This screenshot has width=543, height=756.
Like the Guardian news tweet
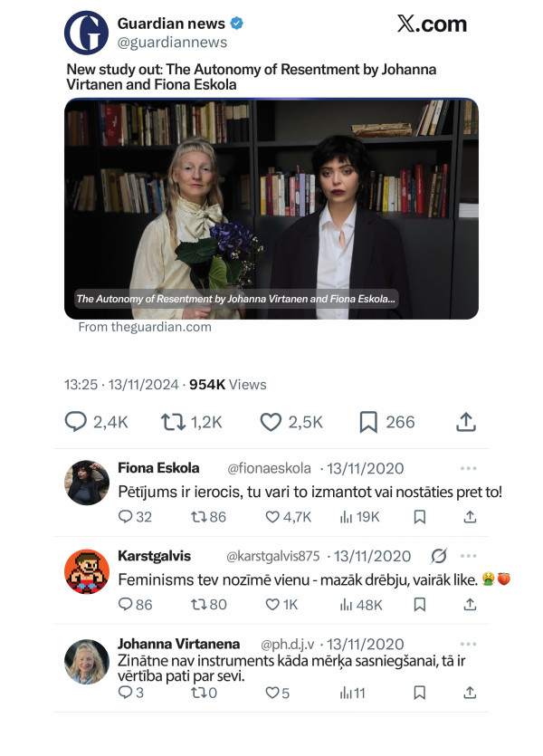pyautogui.click(x=271, y=422)
